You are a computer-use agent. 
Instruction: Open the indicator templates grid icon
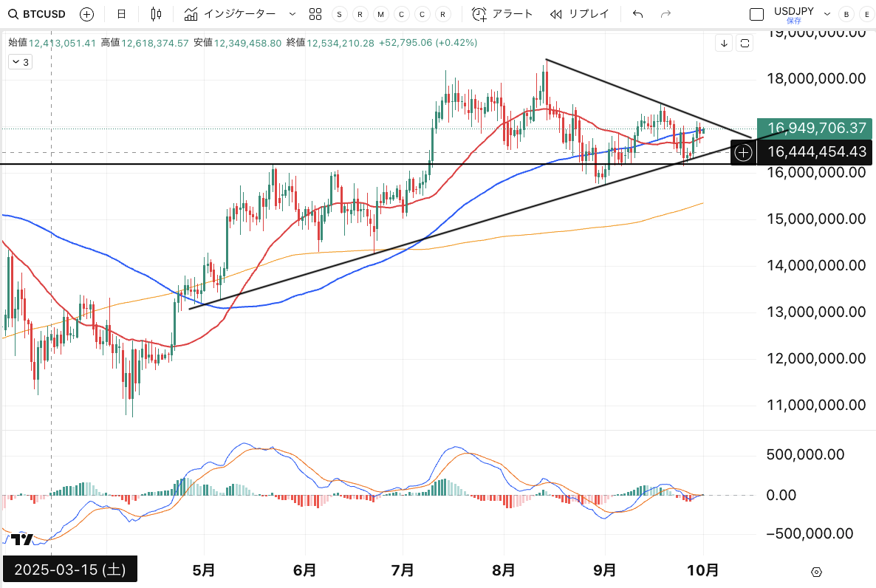(x=315, y=14)
